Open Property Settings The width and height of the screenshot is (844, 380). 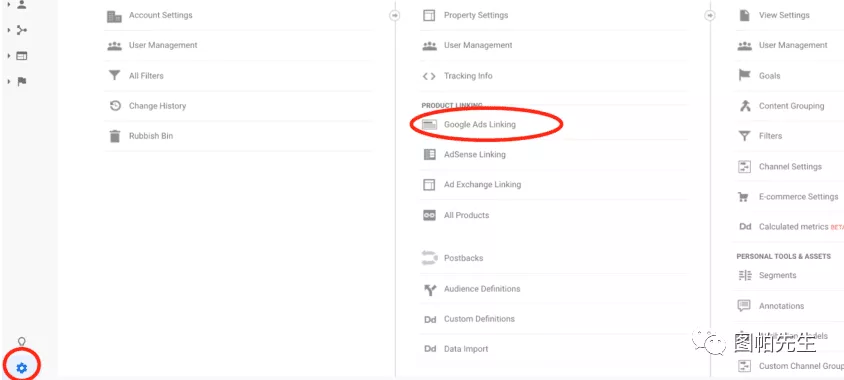tap(476, 16)
